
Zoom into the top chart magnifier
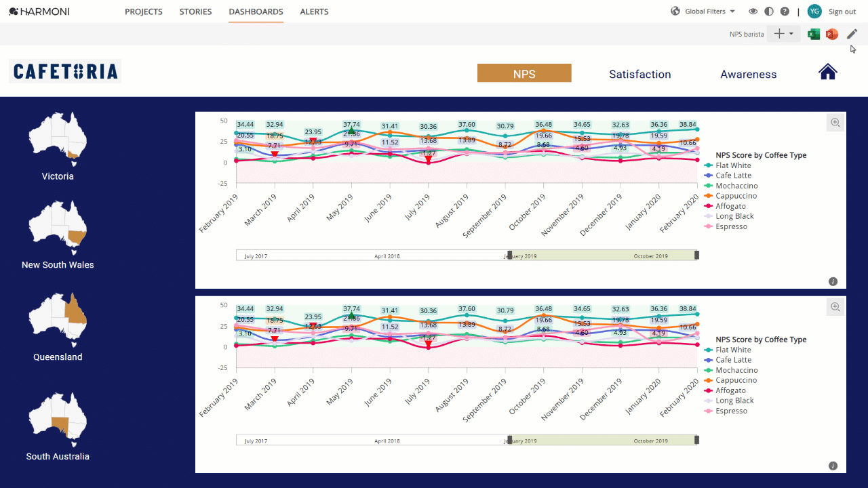(x=835, y=123)
